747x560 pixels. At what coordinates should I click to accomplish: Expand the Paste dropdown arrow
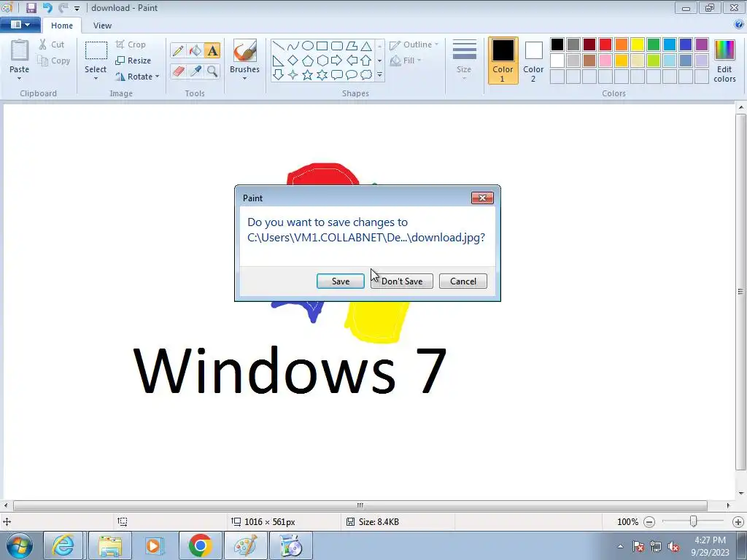pos(20,79)
